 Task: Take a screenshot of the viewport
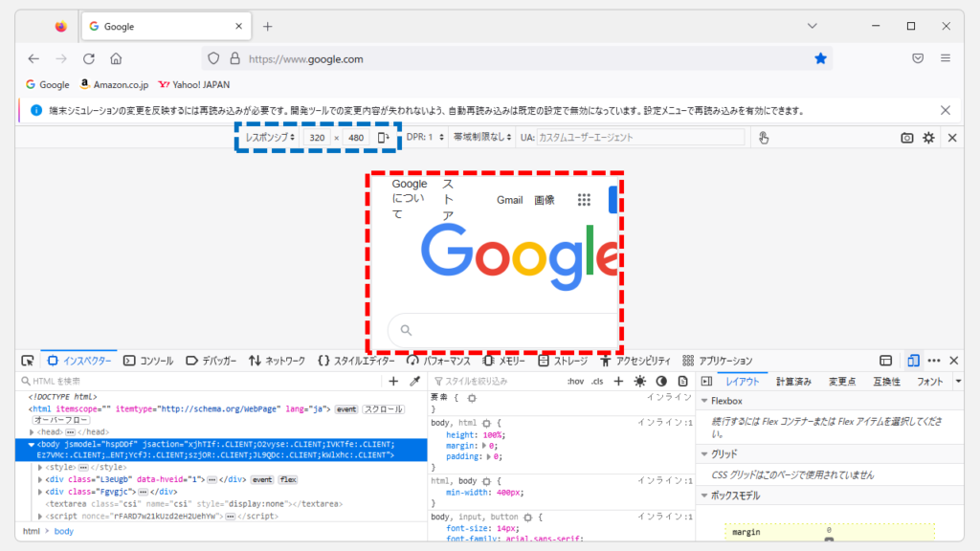click(x=907, y=138)
